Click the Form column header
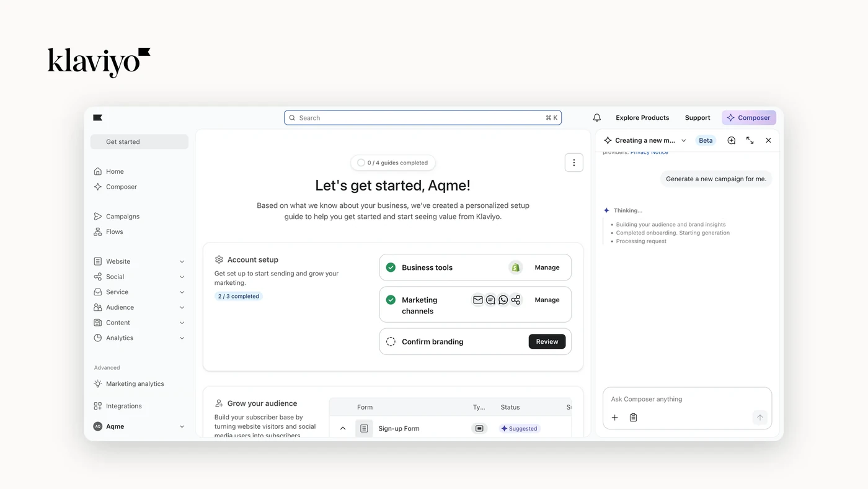 (365, 407)
